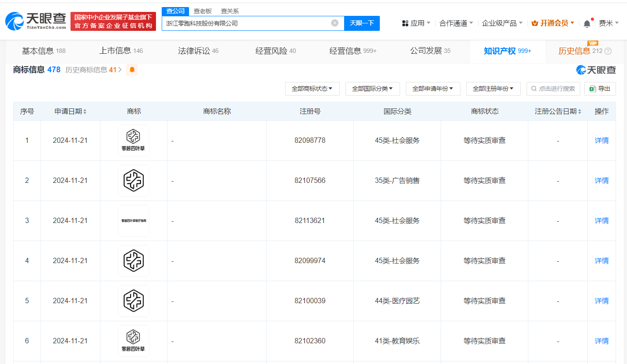Open the 应用 grid icon menu

tap(405, 23)
